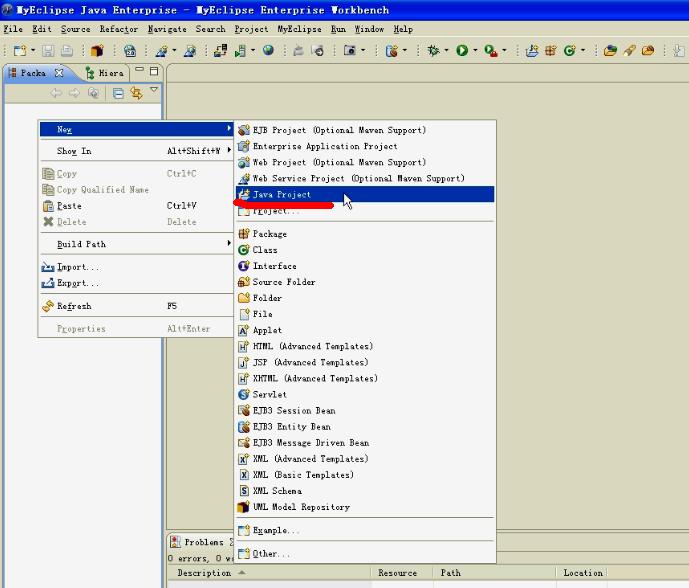Click the globe web browser toolbar icon
Image resolution: width=689 pixels, height=588 pixels.
[x=268, y=51]
